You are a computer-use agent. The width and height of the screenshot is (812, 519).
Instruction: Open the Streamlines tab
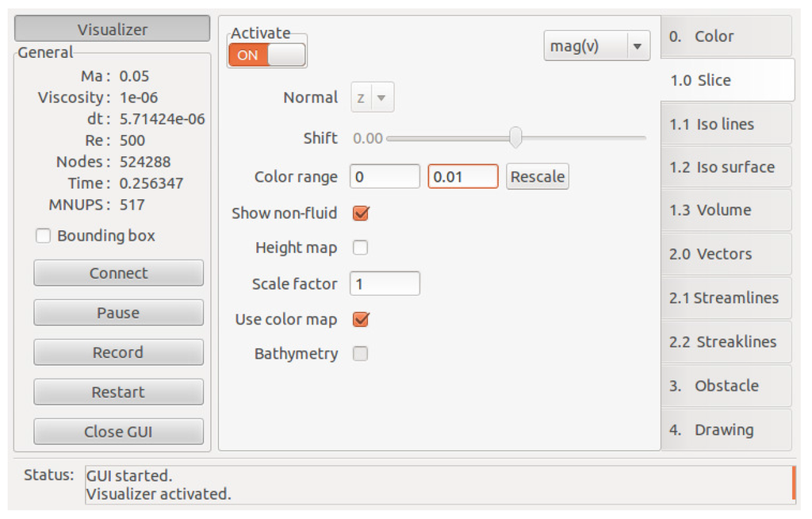pos(726,298)
